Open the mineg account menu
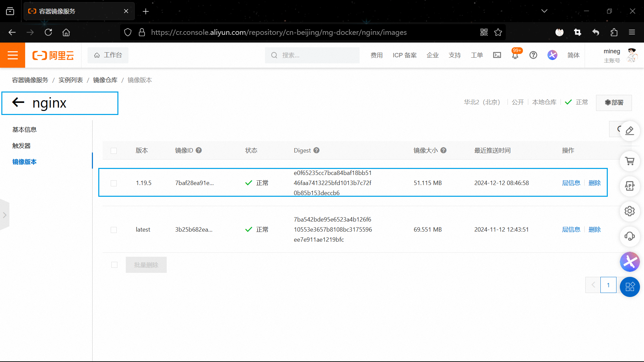Viewport: 644px width, 362px height. [x=612, y=55]
